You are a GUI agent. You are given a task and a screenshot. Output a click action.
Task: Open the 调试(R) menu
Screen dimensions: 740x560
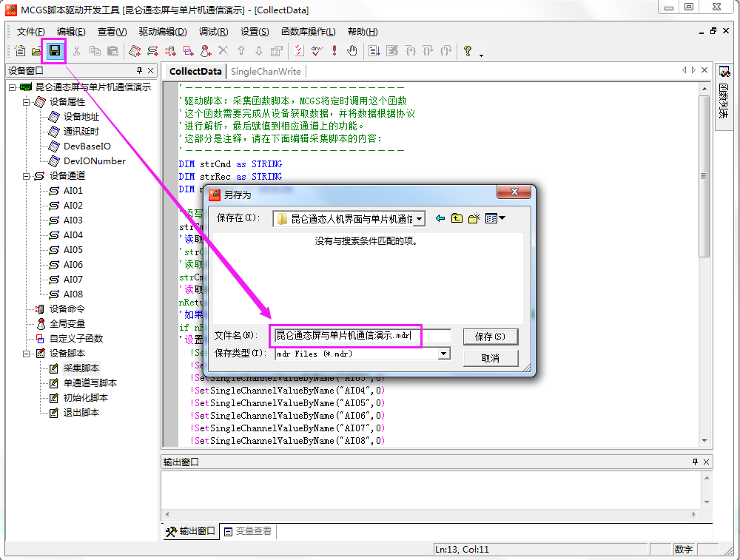click(213, 32)
